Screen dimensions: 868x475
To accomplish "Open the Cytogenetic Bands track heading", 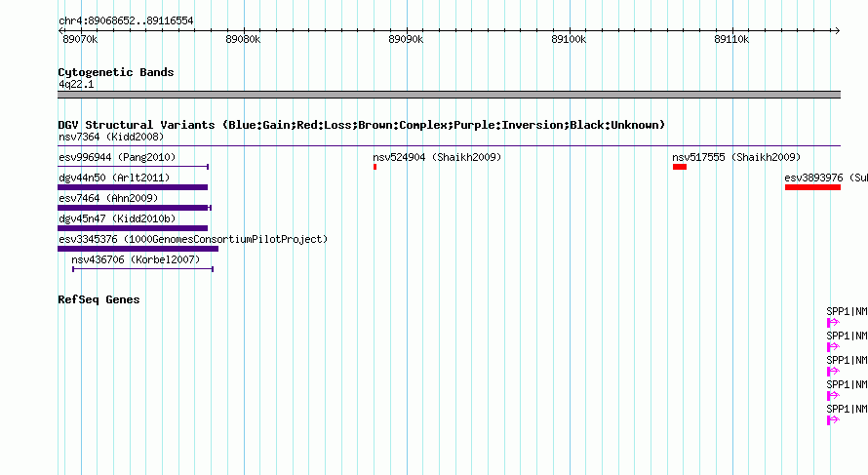I will pyautogui.click(x=116, y=72).
